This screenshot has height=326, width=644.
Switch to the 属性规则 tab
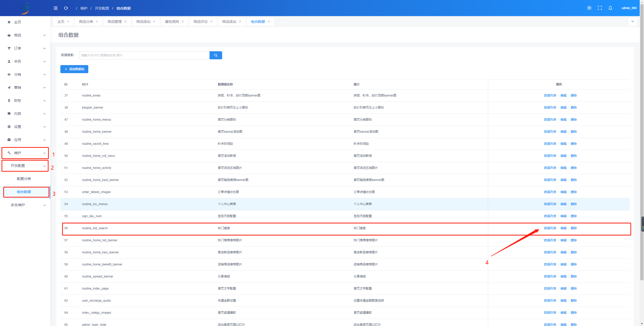(x=172, y=22)
